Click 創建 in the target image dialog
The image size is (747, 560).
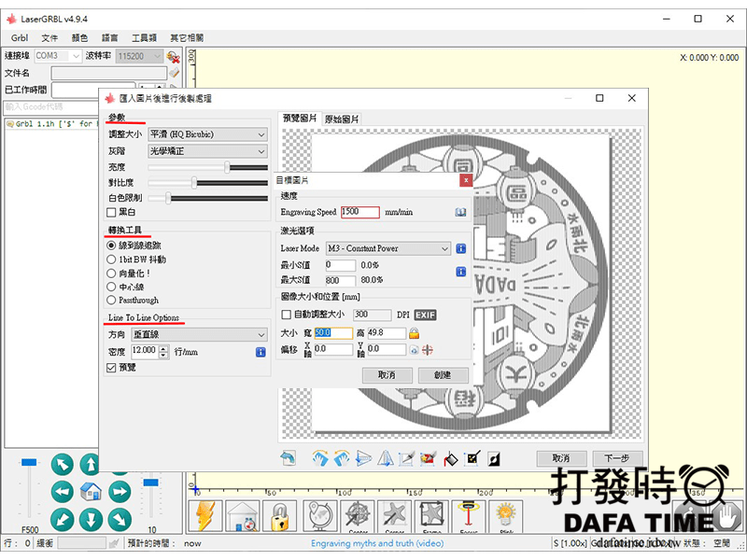pos(443,375)
